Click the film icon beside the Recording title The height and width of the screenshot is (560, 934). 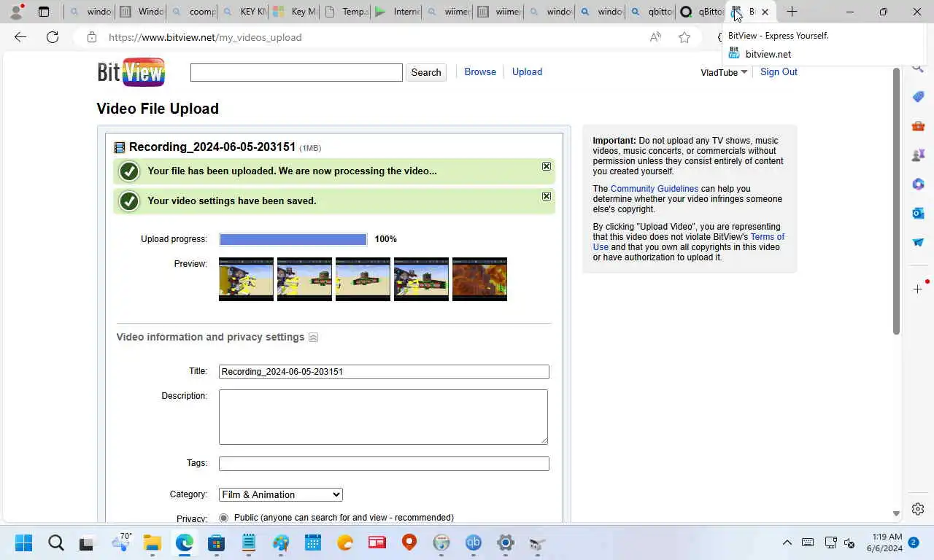(120, 147)
